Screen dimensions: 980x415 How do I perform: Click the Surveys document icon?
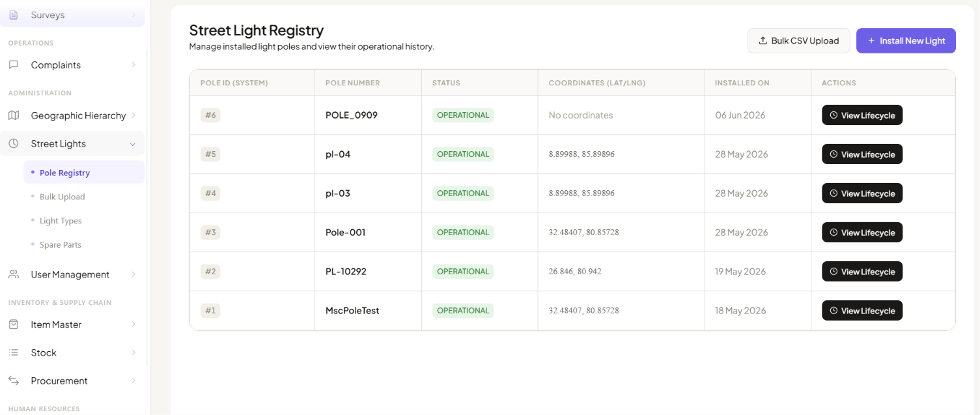pyautogui.click(x=14, y=14)
